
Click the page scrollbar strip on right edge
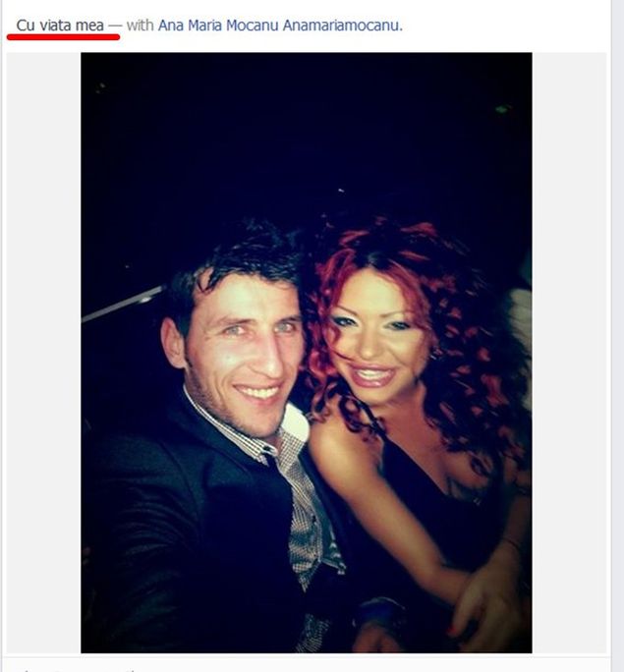tap(618, 336)
